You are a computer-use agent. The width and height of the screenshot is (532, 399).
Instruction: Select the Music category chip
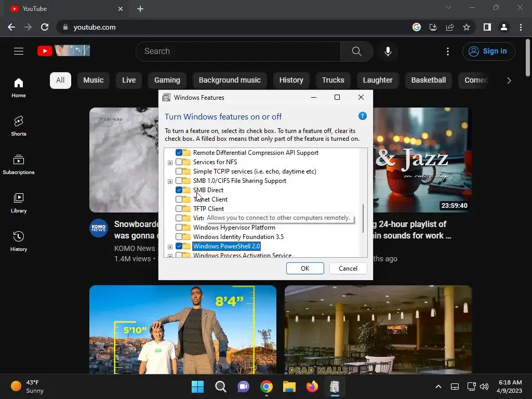(x=94, y=81)
